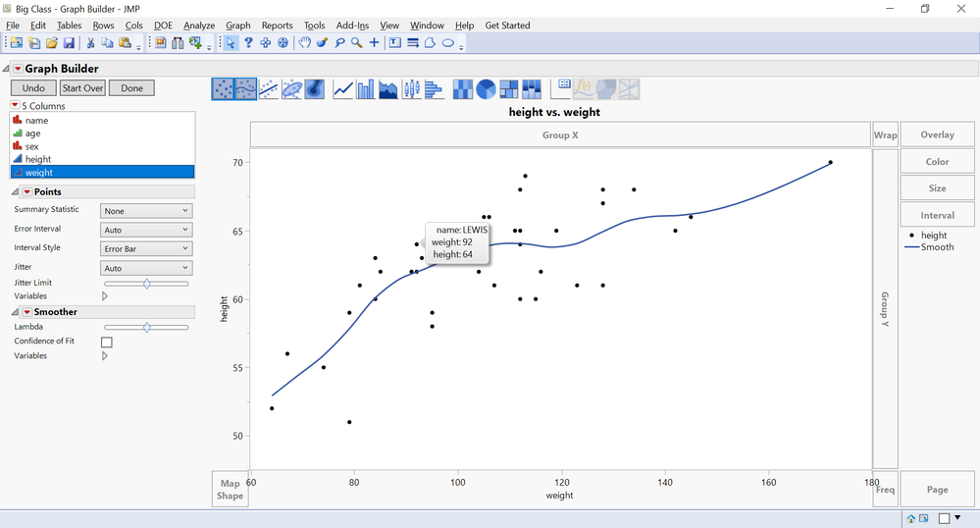
Task: Open the Error Interval dropdown
Action: 146,230
